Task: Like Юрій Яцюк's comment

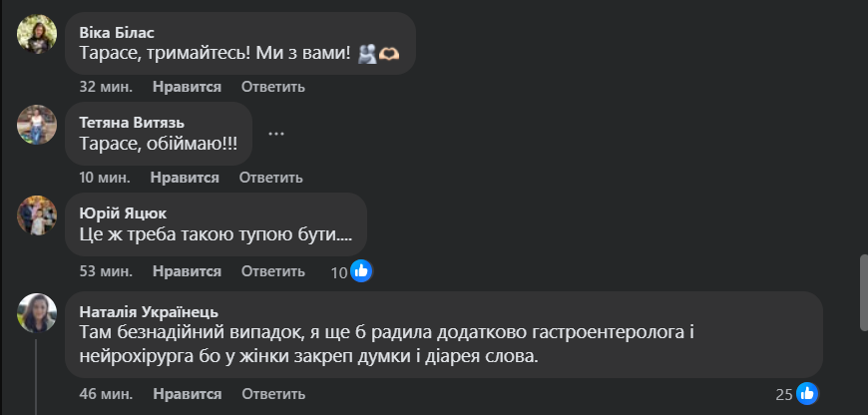Action: click(186, 270)
